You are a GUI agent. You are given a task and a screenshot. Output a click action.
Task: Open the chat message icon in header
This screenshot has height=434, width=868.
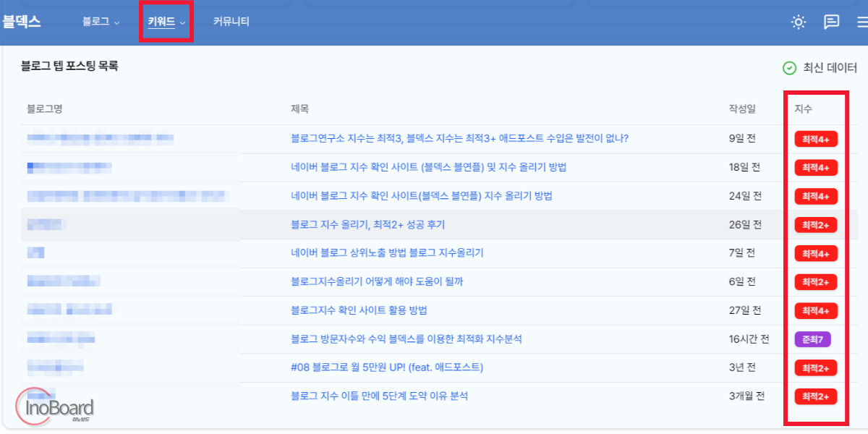coord(831,22)
